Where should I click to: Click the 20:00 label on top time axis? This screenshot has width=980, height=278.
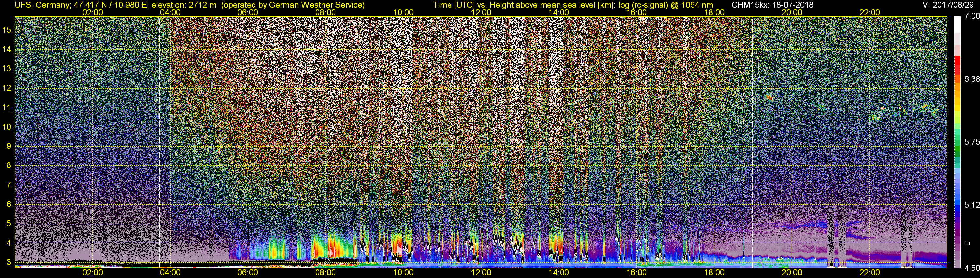pos(792,12)
